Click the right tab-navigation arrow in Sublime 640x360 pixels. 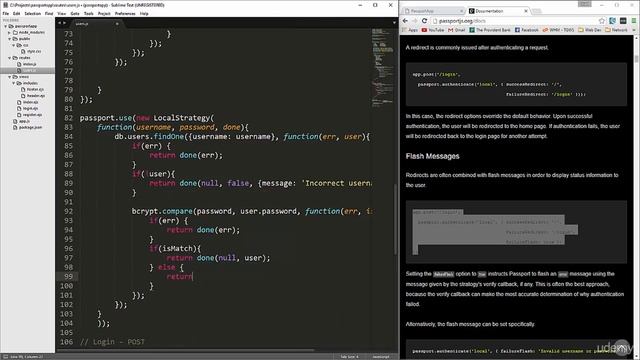(64, 23)
